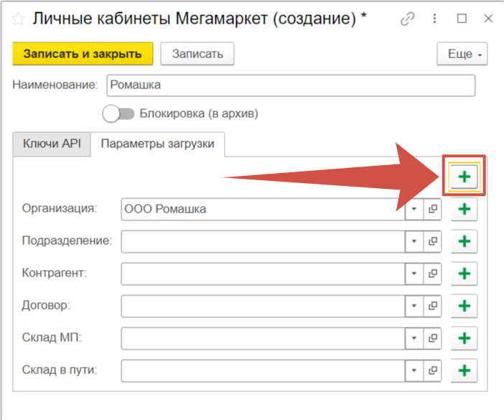Viewport: 504px width, 420px height.
Task: Switch to the Ключи API tab
Action: [52, 144]
